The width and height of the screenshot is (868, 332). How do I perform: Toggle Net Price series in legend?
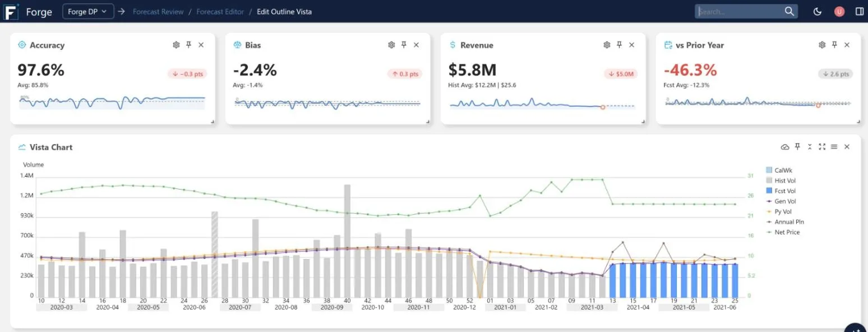pos(783,232)
